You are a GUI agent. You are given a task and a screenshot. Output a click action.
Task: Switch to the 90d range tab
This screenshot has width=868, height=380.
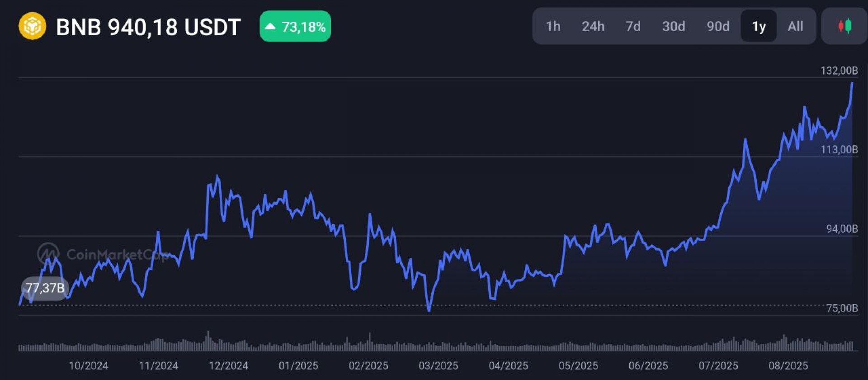tap(718, 26)
